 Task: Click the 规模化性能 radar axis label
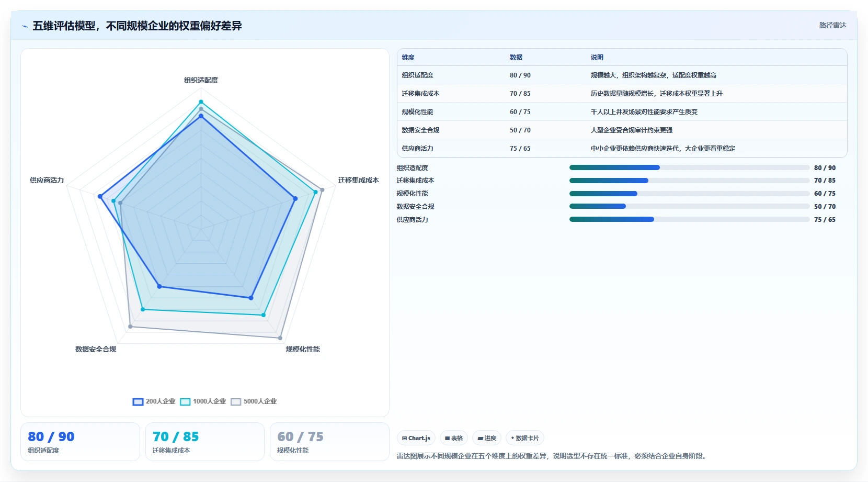coord(303,349)
